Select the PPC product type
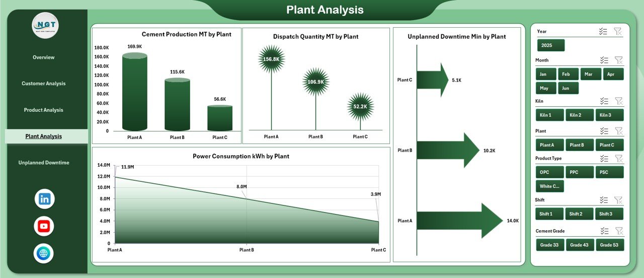644x278 pixels. click(580, 172)
